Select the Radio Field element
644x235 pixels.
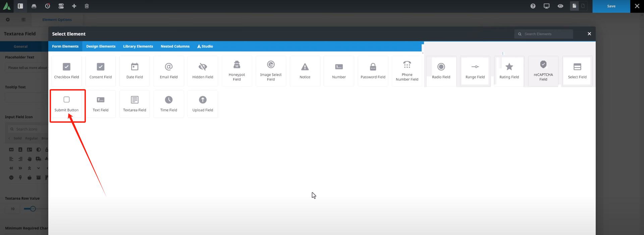441,71
